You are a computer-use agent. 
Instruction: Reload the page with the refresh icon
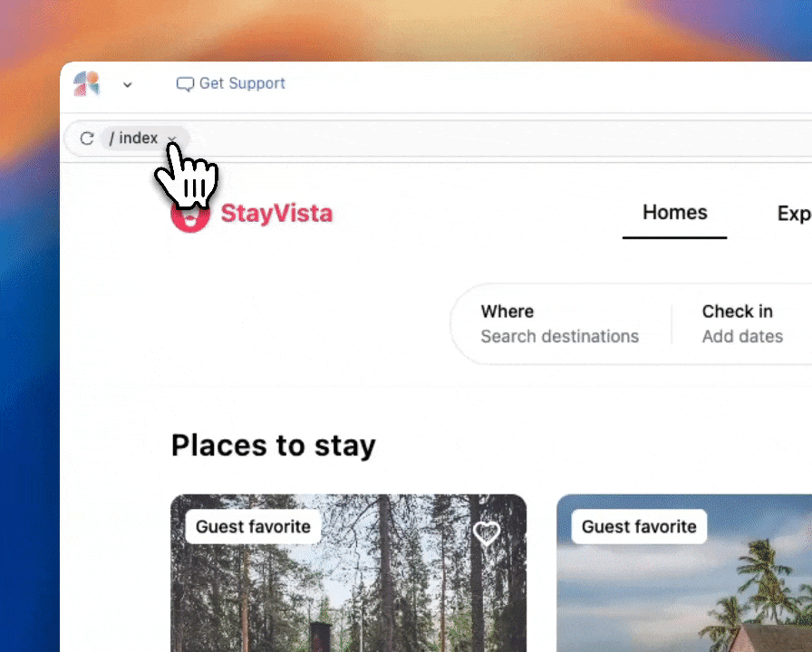(x=87, y=139)
